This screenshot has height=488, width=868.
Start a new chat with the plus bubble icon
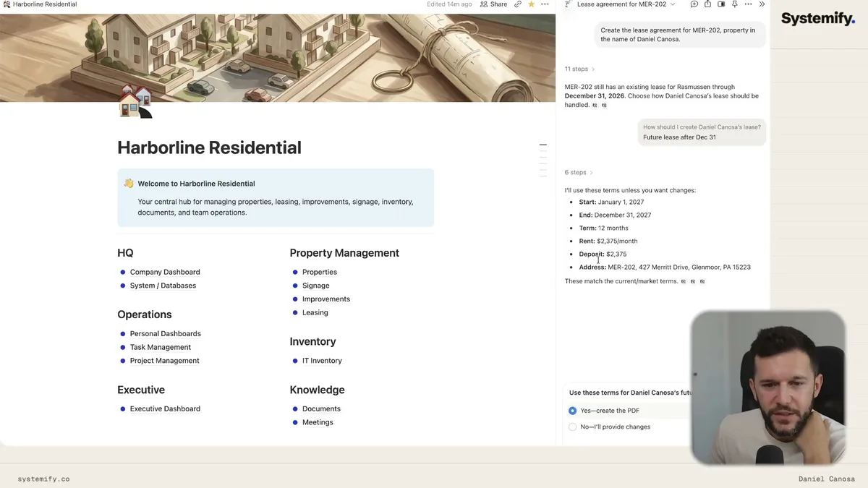[x=694, y=4]
